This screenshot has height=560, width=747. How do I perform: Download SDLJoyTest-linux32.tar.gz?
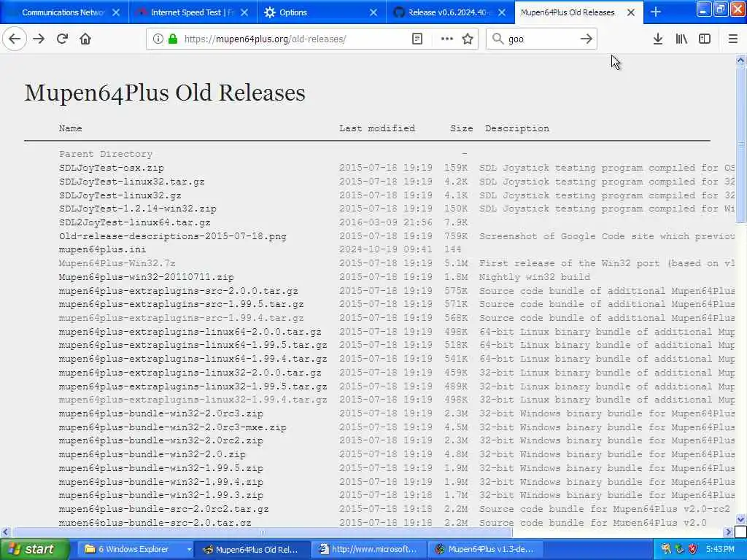pos(132,182)
